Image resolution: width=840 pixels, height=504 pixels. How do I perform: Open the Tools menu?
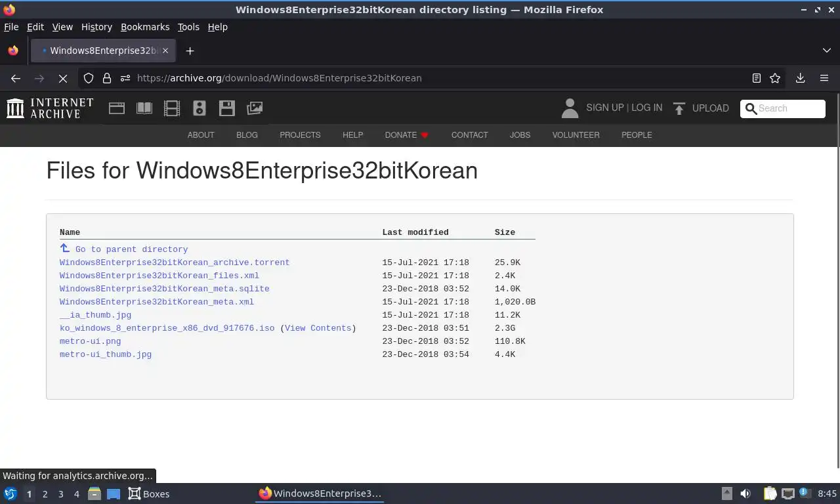[x=188, y=27]
